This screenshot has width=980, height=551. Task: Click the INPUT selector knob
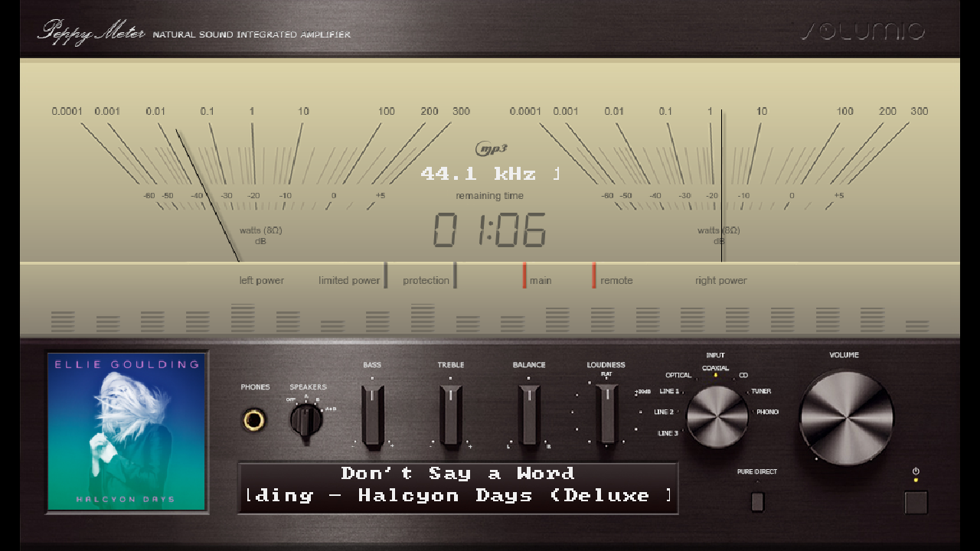tap(717, 416)
